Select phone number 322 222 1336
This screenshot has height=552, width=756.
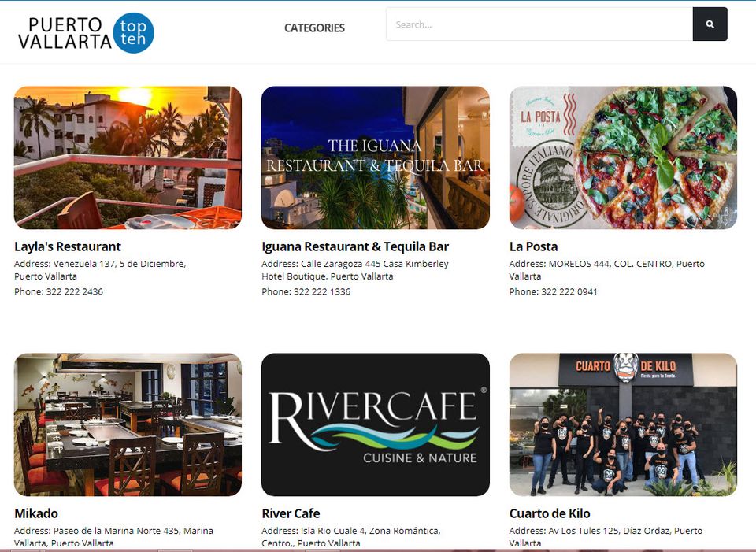322,291
